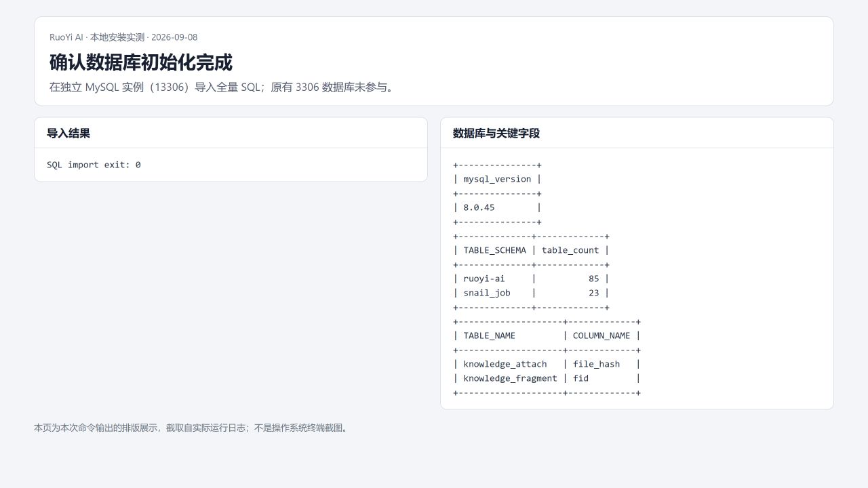Click the "COLUMN_NAME" column header
The image size is (868, 488).
click(x=601, y=335)
